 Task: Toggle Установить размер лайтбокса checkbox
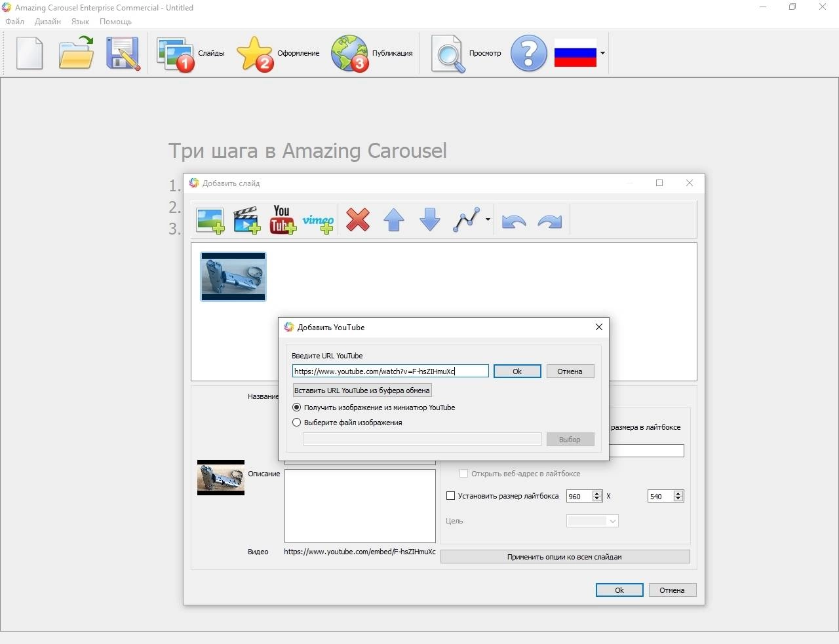point(451,496)
